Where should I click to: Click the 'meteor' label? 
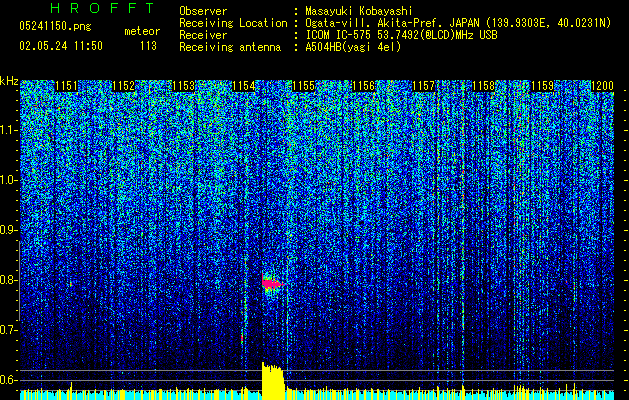[x=142, y=31]
